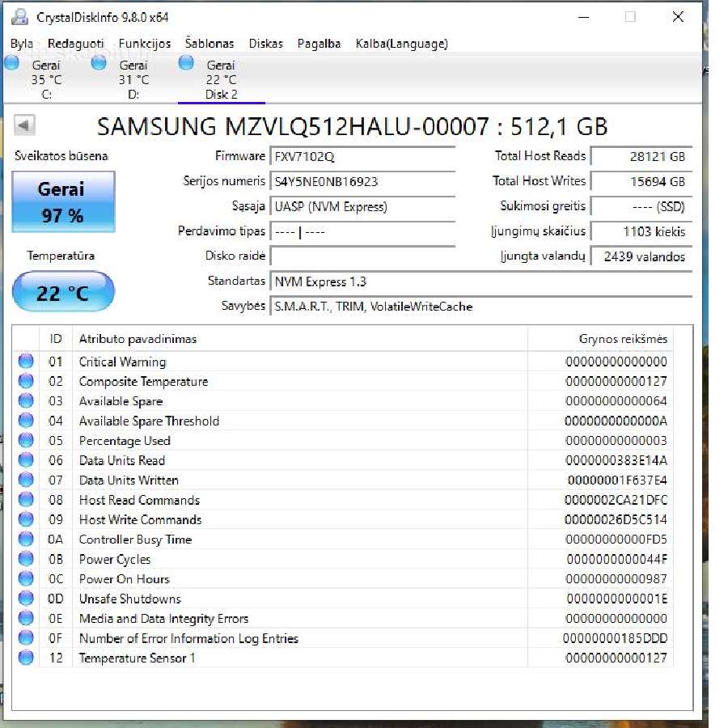
Task: Click the status orb beside Temperature Sensor 1
Action: (26, 658)
